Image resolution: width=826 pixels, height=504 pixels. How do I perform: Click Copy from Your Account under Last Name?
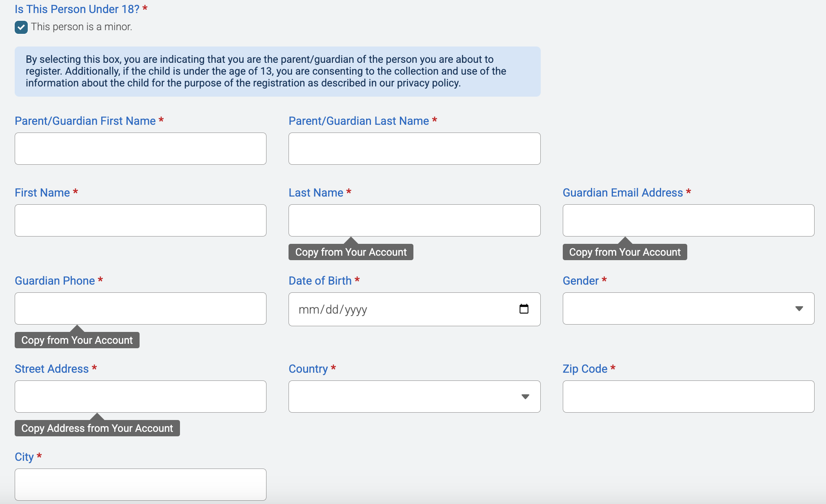point(351,252)
